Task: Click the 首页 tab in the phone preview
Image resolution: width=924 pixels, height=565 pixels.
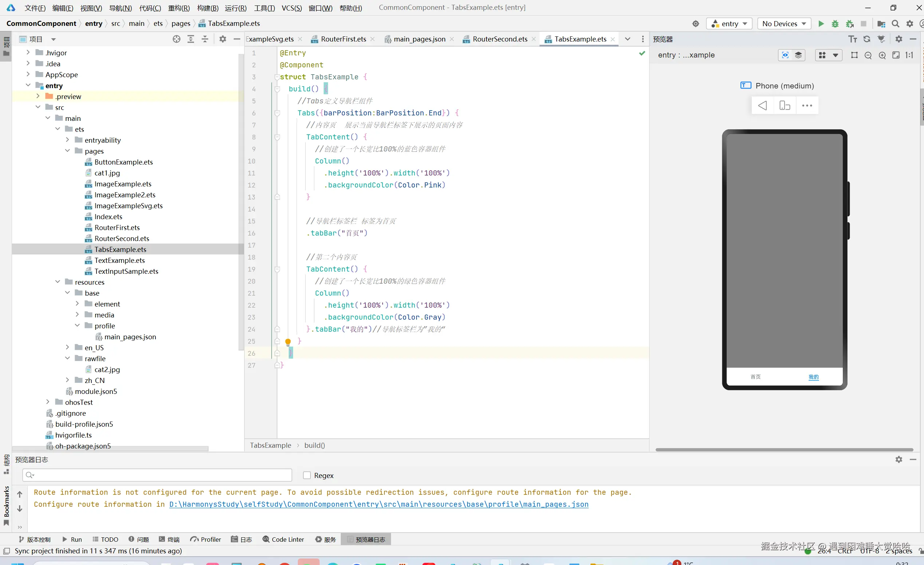Action: click(x=756, y=377)
